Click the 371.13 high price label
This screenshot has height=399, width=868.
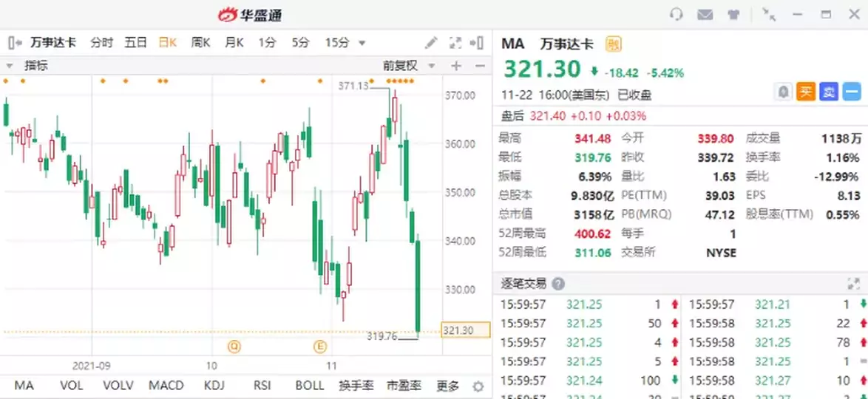tap(353, 85)
